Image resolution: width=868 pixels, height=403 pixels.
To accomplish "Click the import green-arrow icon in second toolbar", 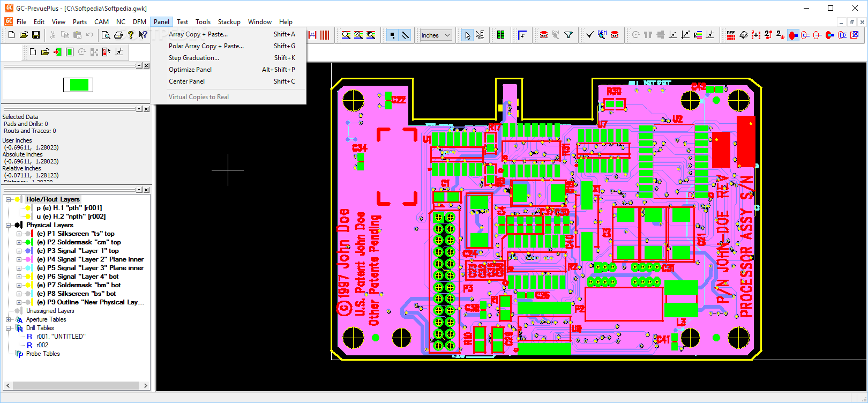I will point(57,52).
